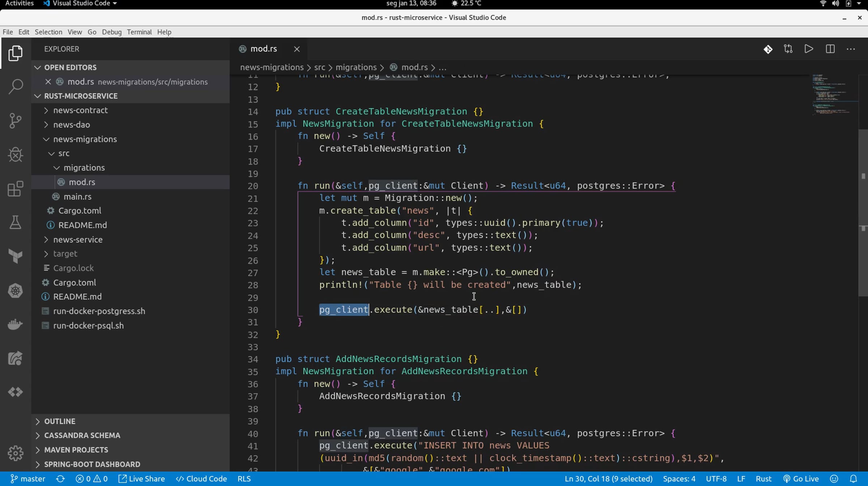
Task: Toggle Go Live server in status bar
Action: click(x=801, y=479)
